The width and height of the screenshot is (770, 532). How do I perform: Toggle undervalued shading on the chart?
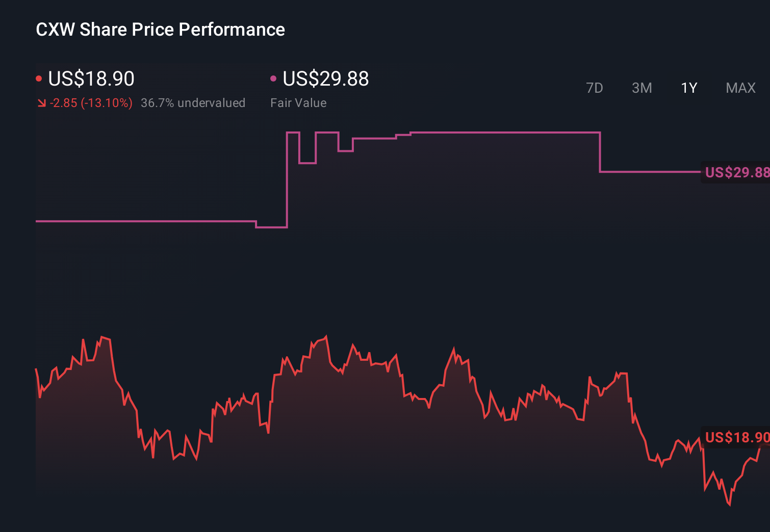[x=193, y=103]
